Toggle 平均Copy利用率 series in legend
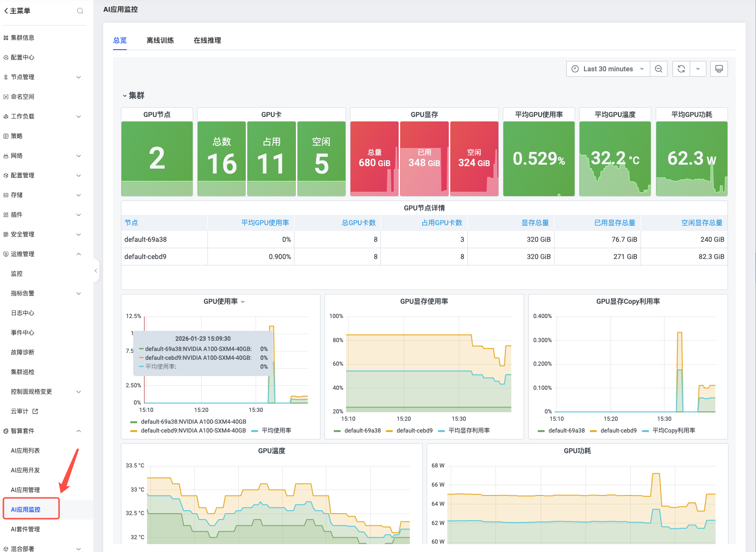Viewport: 756px width, 552px height. pos(673,431)
